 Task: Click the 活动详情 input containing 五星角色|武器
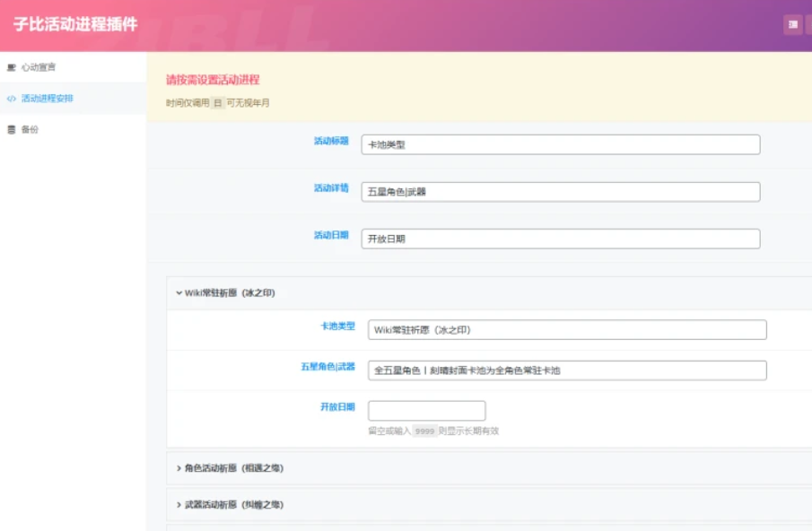[x=561, y=192]
